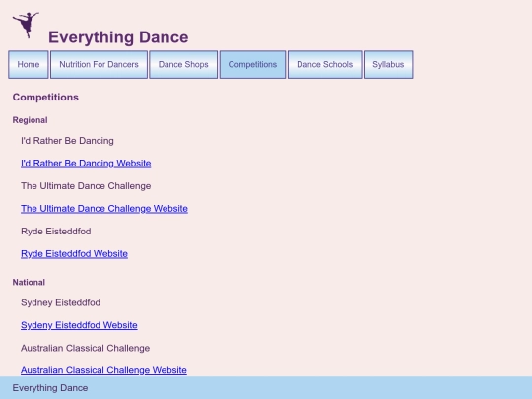
Task: Go to Nutrition For Dancers page
Action: pos(99,64)
